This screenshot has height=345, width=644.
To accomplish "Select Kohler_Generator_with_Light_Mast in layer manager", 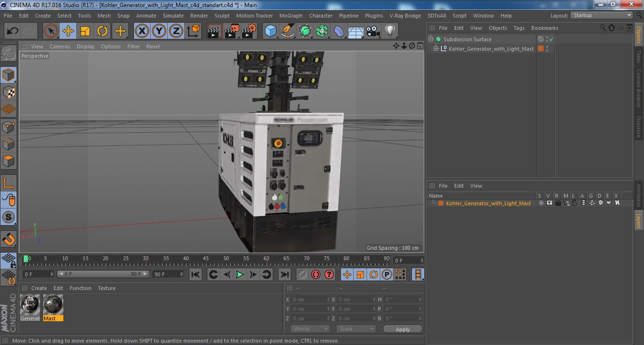I will tap(488, 203).
